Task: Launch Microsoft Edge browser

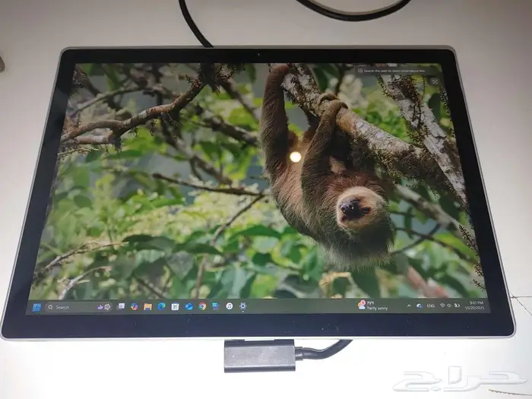Action: tap(161, 306)
